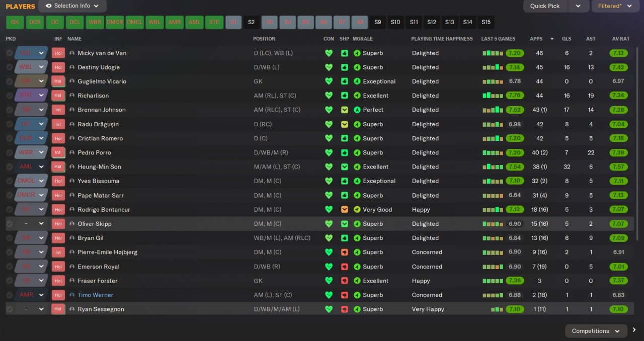
Task: Select the S2 substitute slot
Action: pyautogui.click(x=251, y=22)
